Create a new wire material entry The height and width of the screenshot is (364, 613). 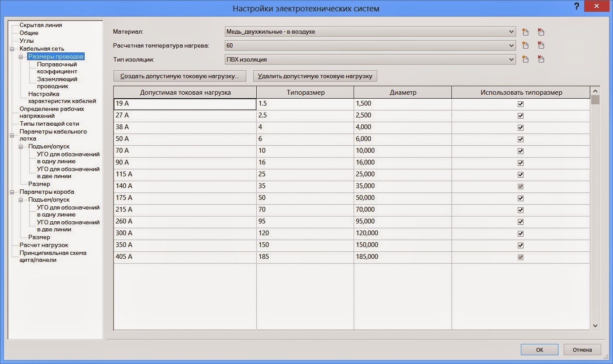(x=525, y=31)
